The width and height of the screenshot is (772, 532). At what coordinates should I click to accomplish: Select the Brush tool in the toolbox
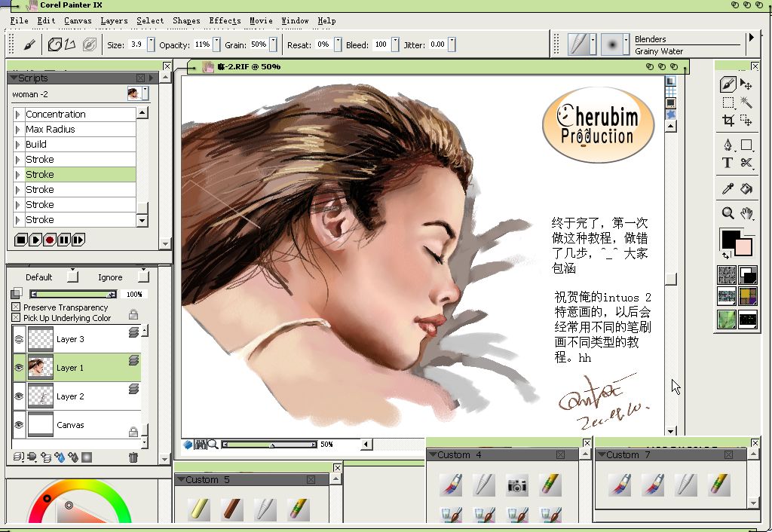(x=728, y=84)
